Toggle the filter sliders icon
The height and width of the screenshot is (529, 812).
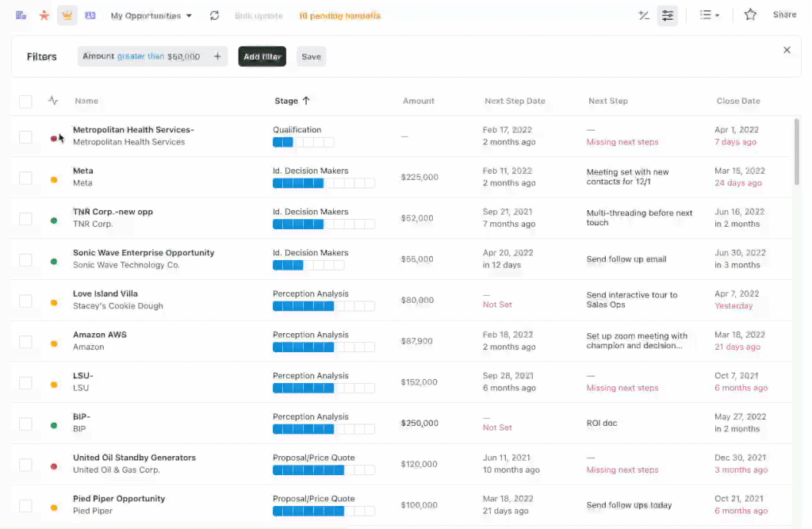click(x=668, y=16)
